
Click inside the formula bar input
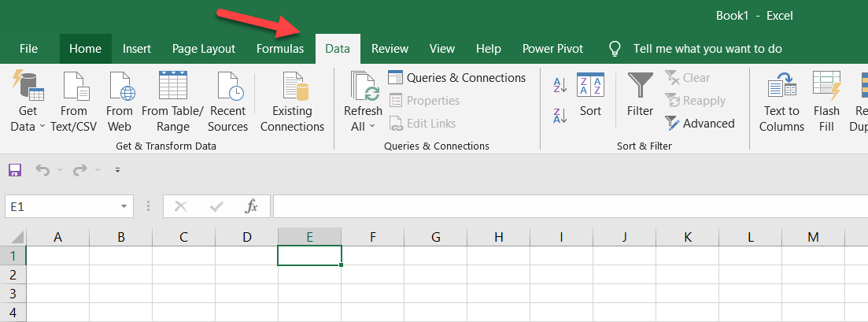(x=567, y=206)
